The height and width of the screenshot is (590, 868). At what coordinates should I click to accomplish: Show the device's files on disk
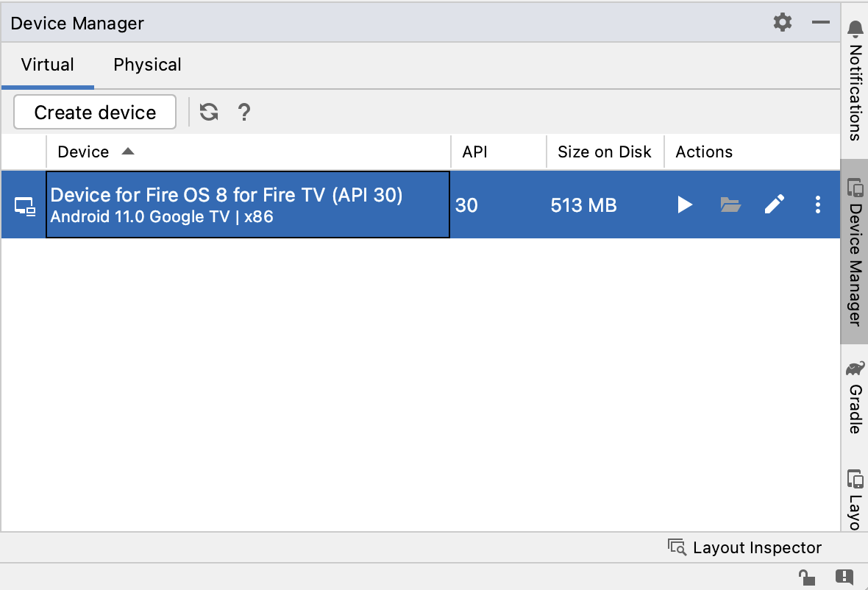(730, 205)
